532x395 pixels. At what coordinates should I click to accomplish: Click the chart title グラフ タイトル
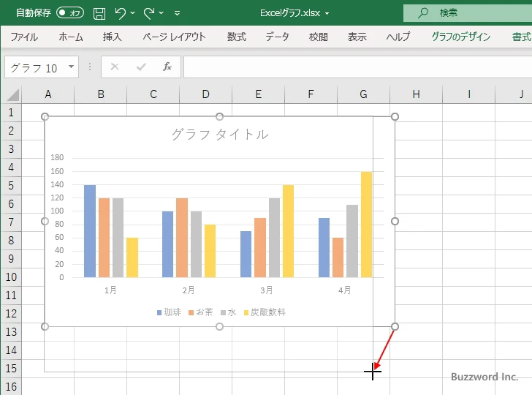pos(220,135)
